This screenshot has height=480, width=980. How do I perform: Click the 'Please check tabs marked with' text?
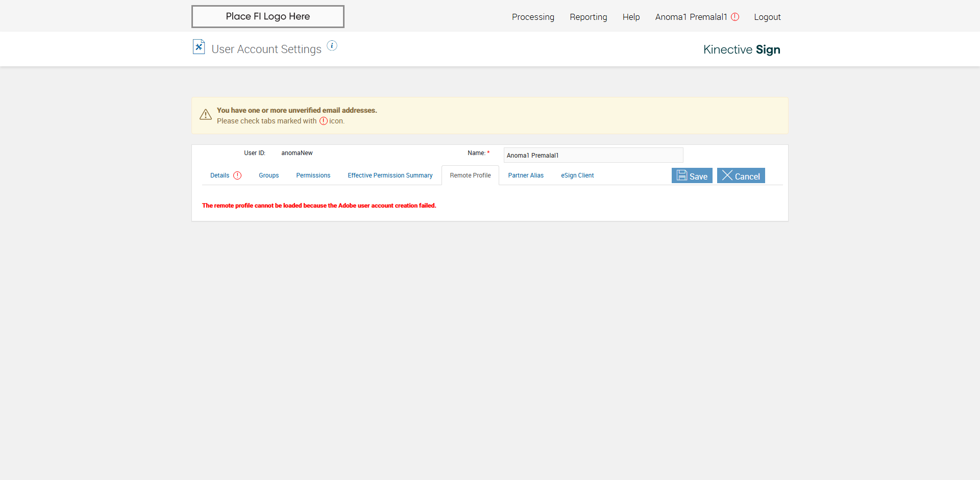pos(266,121)
